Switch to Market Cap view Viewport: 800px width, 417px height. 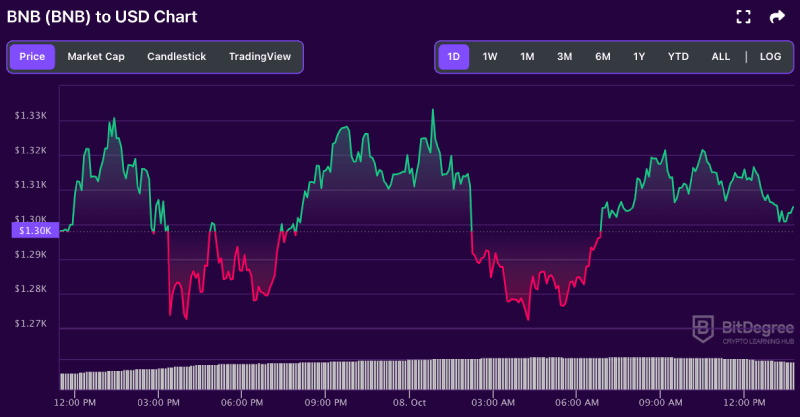(97, 57)
